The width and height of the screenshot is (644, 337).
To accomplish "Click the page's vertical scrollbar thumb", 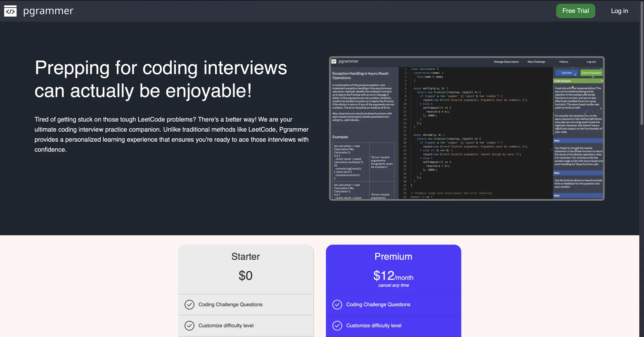I will click(x=642, y=64).
